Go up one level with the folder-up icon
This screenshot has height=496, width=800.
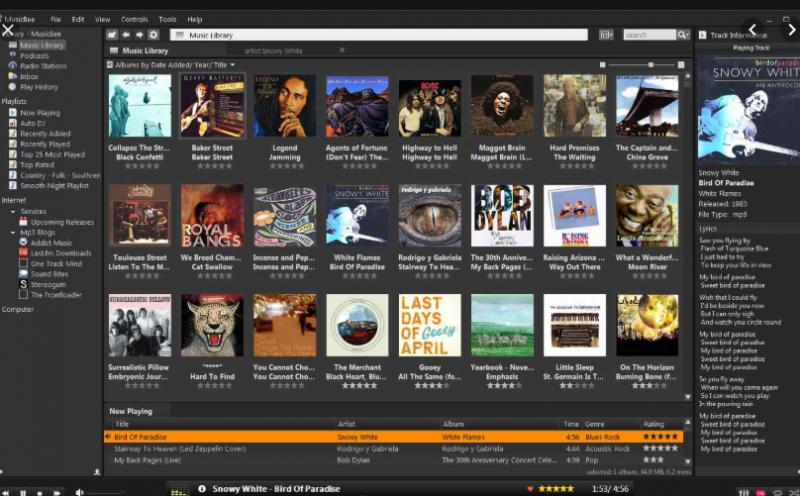(112, 35)
